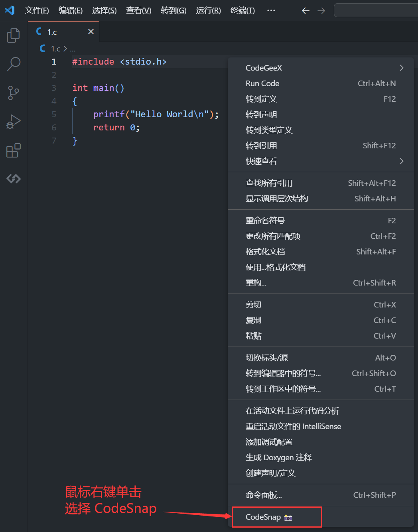Choose 转到工作区中的符号... entry
418x532 pixels.
point(321,389)
